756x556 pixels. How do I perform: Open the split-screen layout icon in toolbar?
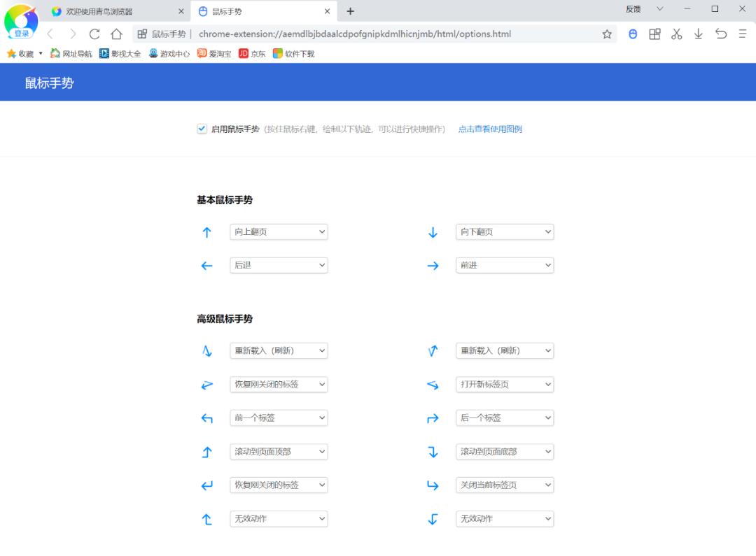[654, 34]
